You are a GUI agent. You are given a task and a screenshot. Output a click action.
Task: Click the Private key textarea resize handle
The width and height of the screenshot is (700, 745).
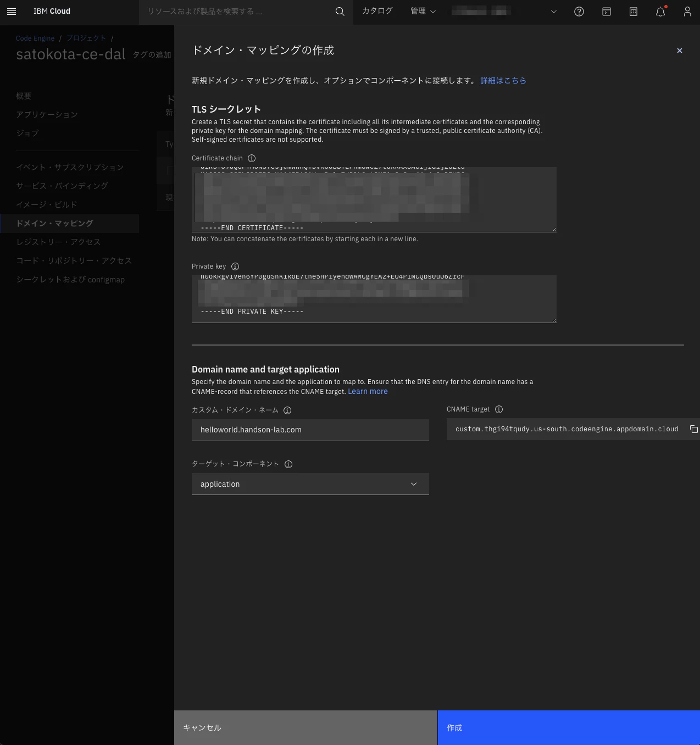(554, 320)
